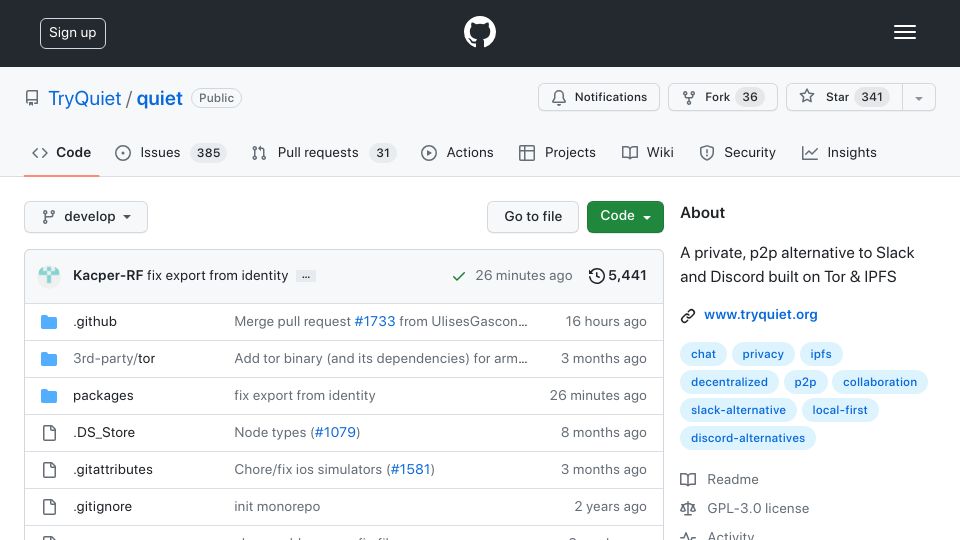This screenshot has width=960, height=540.
Task: Click the .github folder icon
Action: coord(49,321)
